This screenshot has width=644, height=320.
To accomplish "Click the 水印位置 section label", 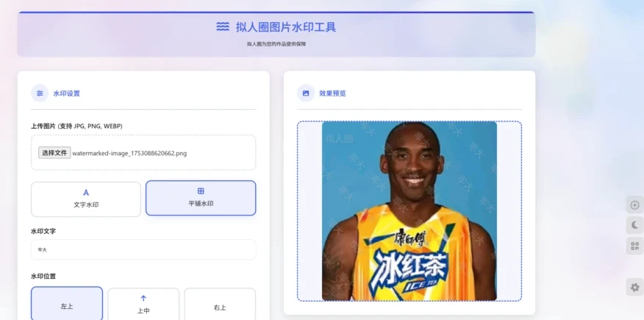I will (43, 276).
